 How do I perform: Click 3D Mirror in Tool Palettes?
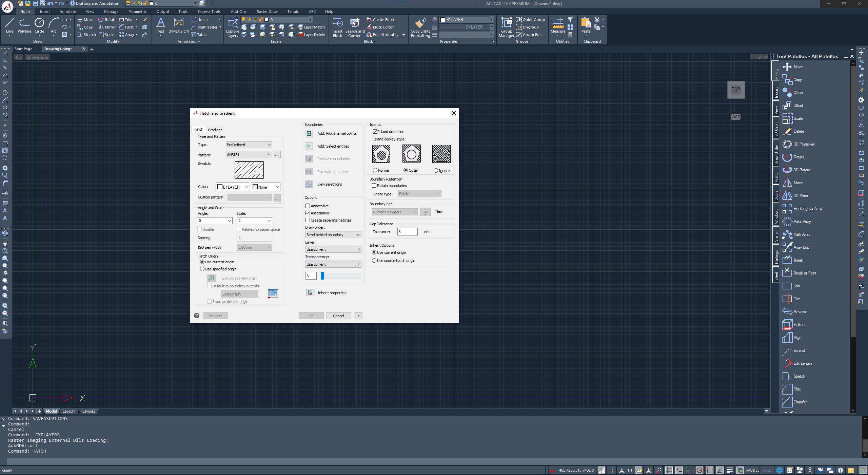pyautogui.click(x=795, y=196)
